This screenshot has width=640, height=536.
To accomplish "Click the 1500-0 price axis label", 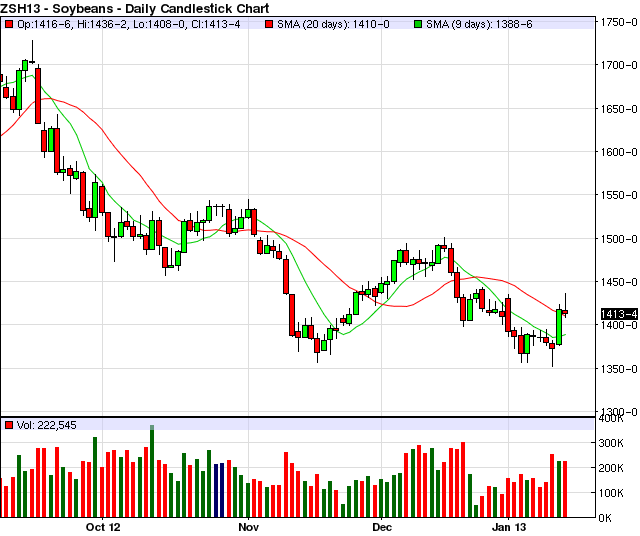I will [619, 239].
